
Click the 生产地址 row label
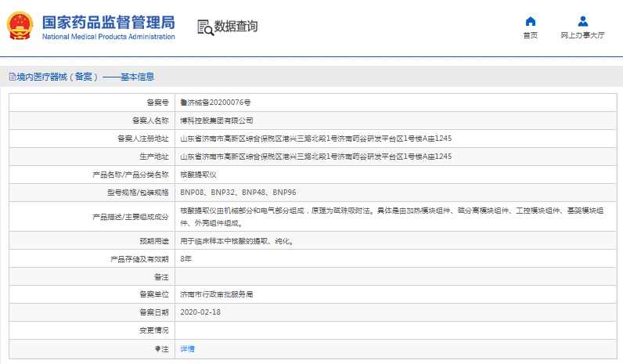(x=154, y=157)
